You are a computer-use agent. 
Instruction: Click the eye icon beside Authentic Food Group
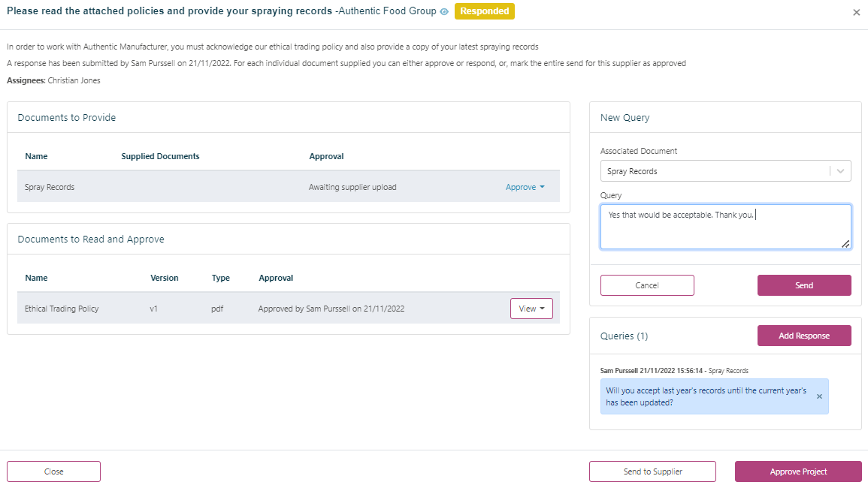click(x=444, y=12)
